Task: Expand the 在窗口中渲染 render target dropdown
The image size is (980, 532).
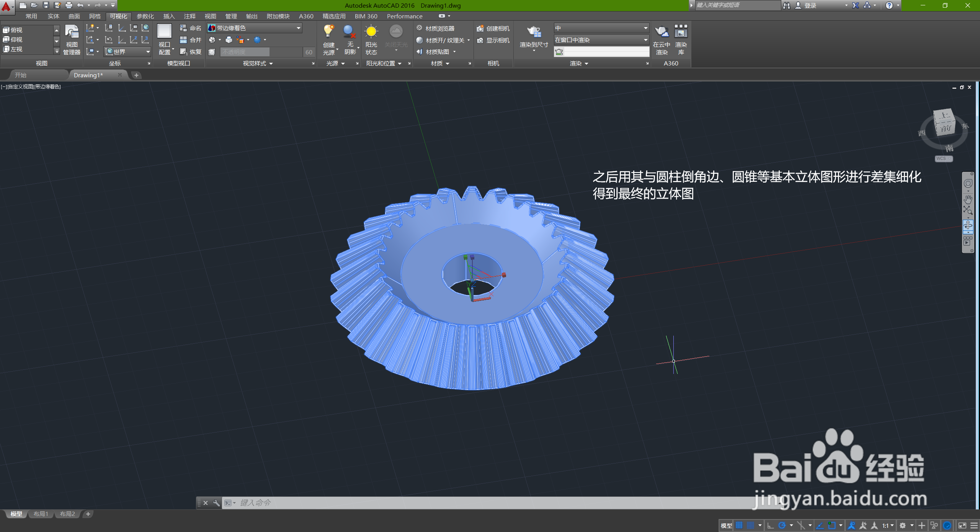Action: 645,40
